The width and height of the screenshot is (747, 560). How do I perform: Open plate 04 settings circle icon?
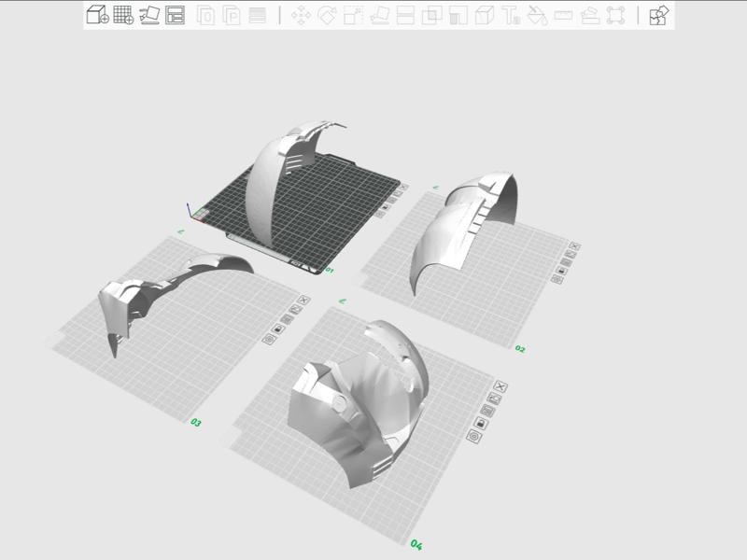coord(474,436)
